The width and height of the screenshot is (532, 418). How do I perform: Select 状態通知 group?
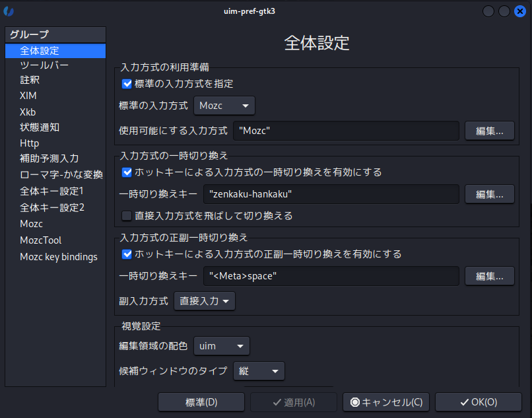tap(55, 127)
